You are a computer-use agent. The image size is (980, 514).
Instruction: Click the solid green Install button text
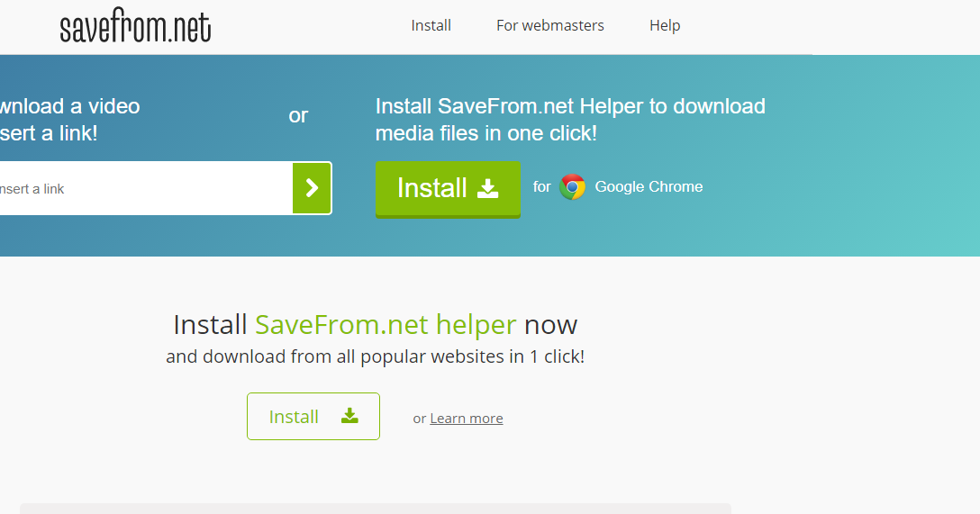[431, 188]
